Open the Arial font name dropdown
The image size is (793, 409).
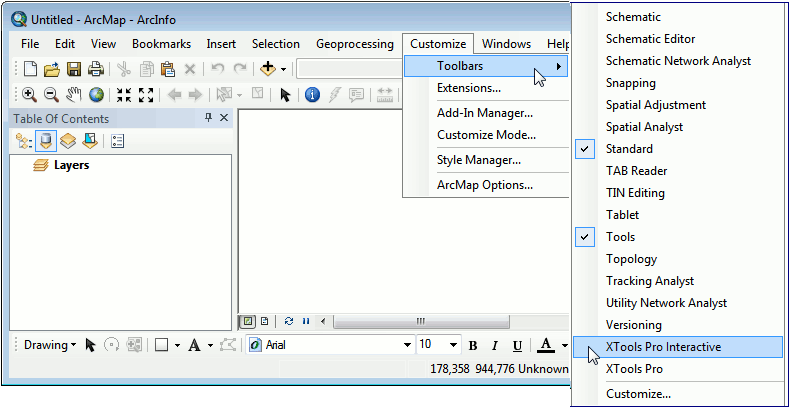(407, 345)
